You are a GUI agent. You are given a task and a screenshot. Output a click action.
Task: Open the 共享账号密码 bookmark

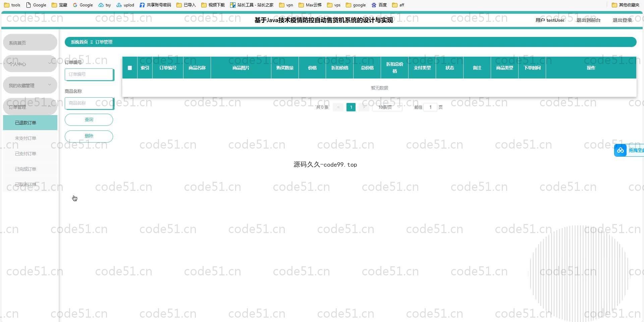point(155,5)
